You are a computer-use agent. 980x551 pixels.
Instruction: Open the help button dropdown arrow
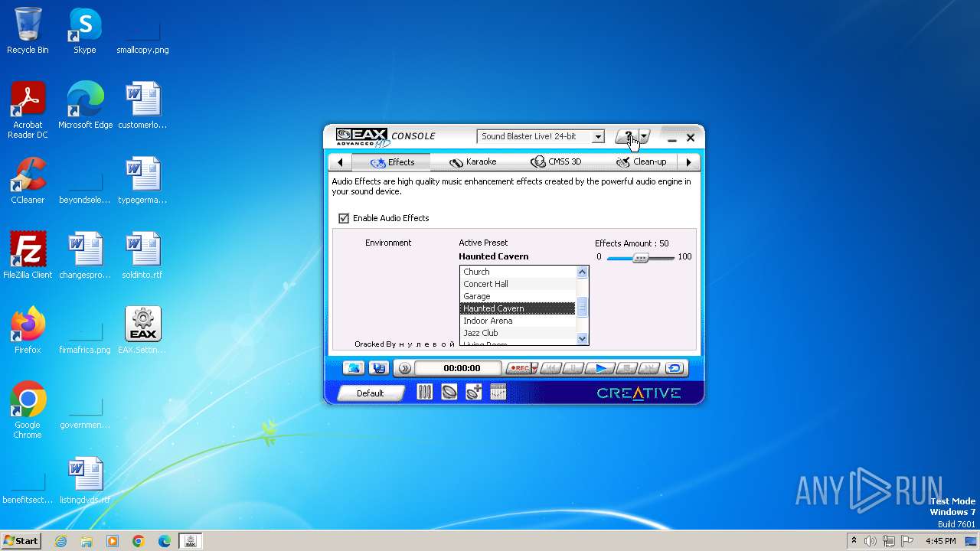(x=644, y=137)
